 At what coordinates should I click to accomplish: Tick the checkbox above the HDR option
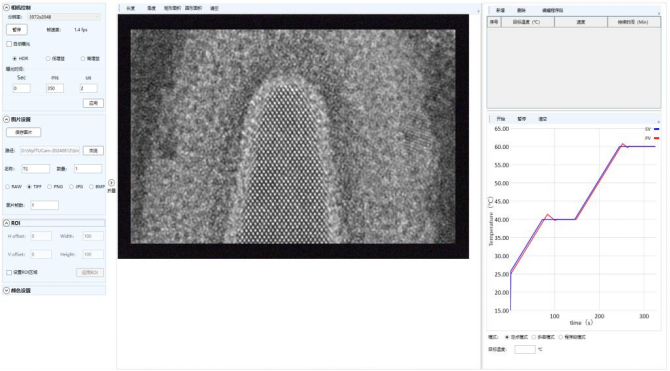pyautogui.click(x=9, y=44)
